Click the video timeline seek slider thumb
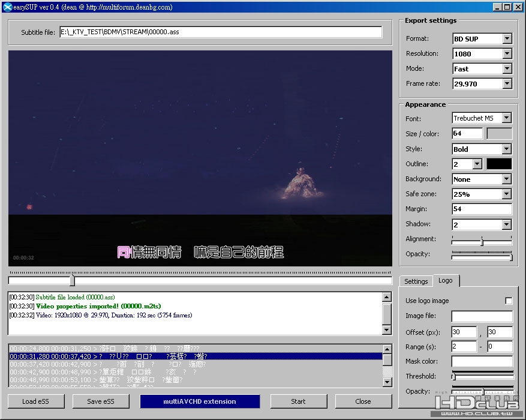Viewport: 526px width, 420px height. 72,280
